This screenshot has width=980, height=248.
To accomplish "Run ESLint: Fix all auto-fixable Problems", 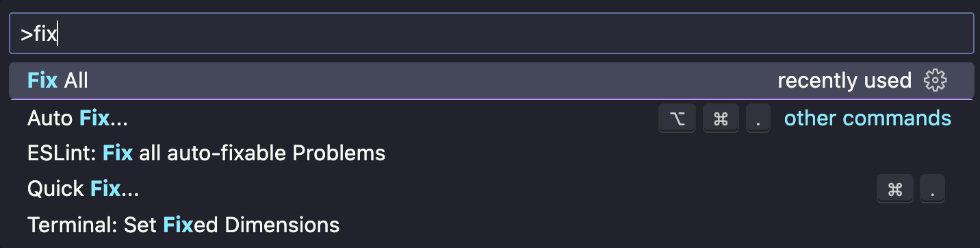I will [x=491, y=153].
